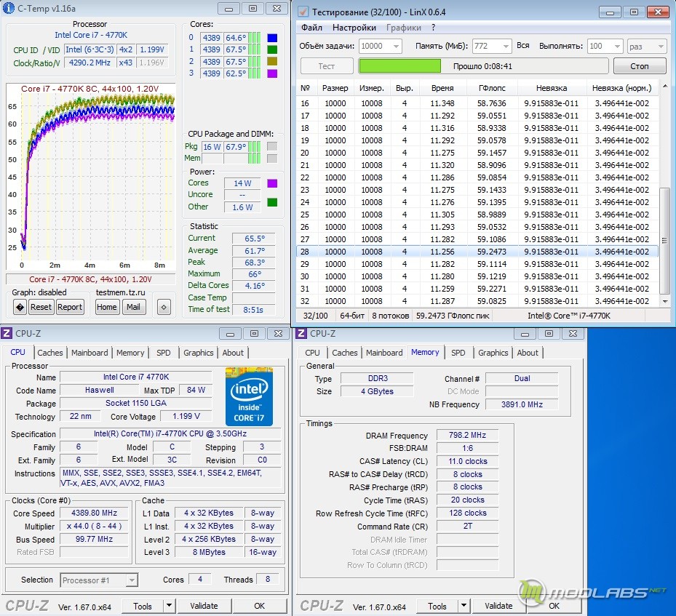Click the magenta color swatch for Core 3

click(x=272, y=73)
